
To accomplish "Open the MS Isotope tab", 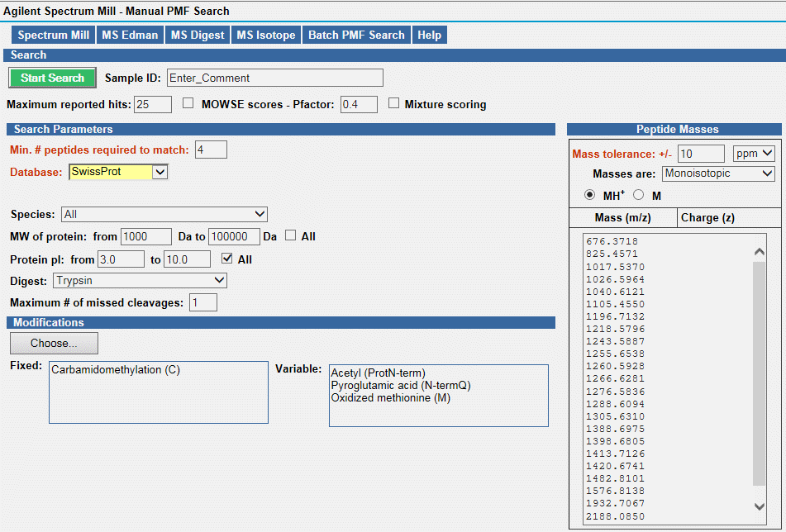I will [x=265, y=35].
